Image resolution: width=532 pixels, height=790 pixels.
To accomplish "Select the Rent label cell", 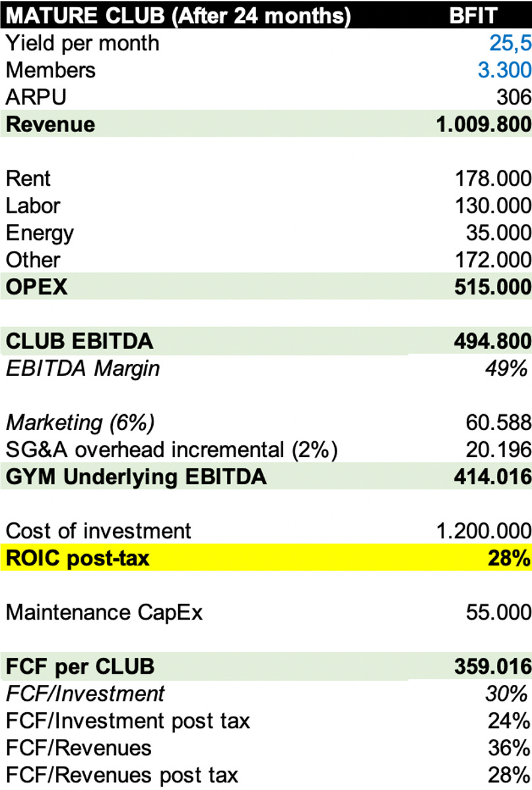I will point(28,179).
